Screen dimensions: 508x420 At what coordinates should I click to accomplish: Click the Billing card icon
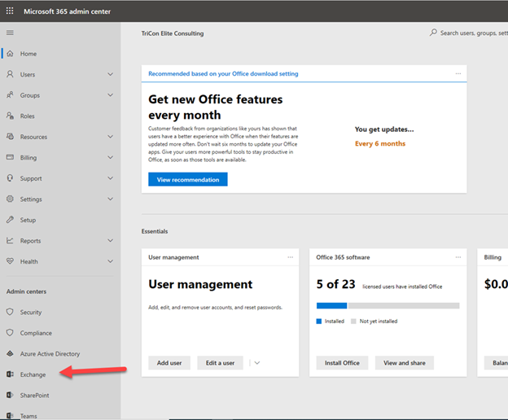pos(10,157)
